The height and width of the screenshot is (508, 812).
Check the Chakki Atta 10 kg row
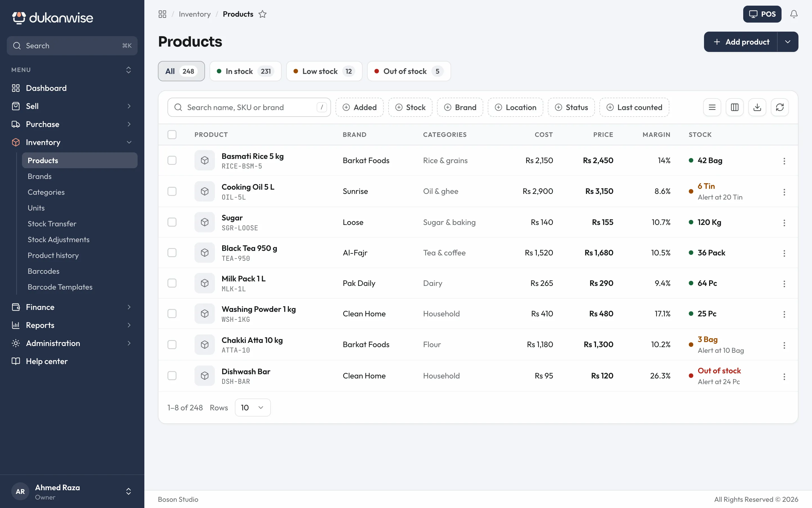172,344
